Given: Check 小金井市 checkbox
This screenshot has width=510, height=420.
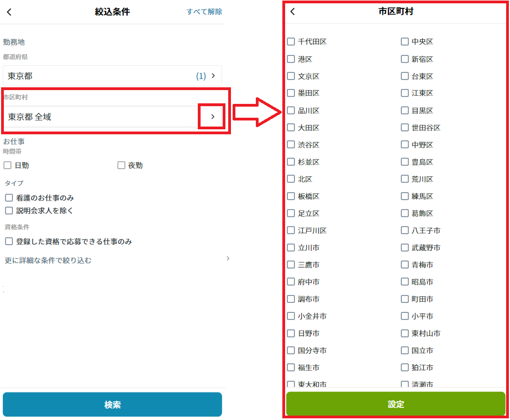Looking at the screenshot, I should (x=291, y=316).
